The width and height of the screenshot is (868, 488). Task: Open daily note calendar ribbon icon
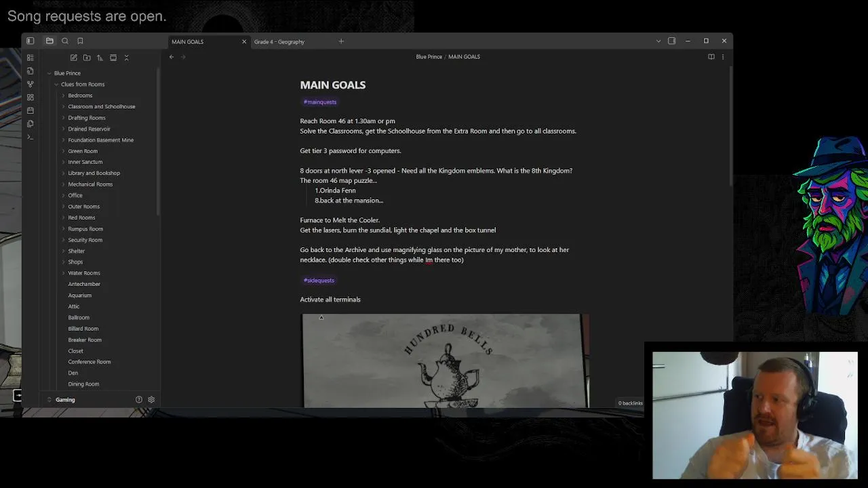(x=31, y=110)
